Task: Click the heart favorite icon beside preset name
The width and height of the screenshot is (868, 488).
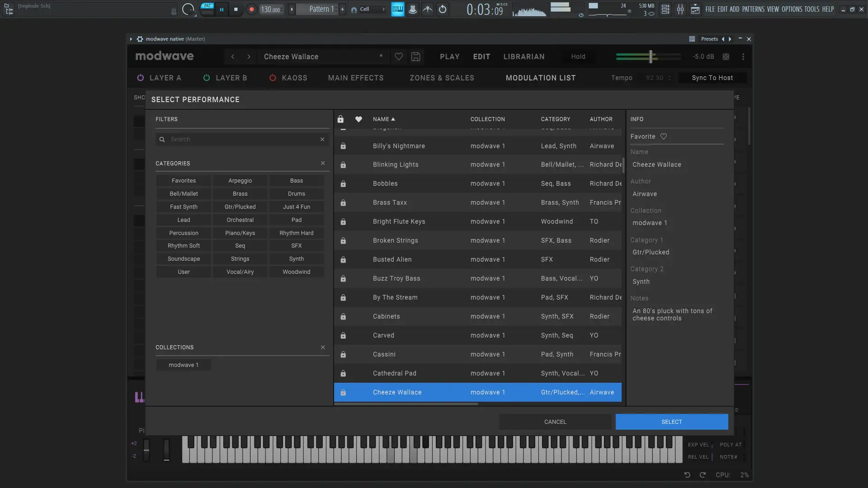Action: point(398,56)
